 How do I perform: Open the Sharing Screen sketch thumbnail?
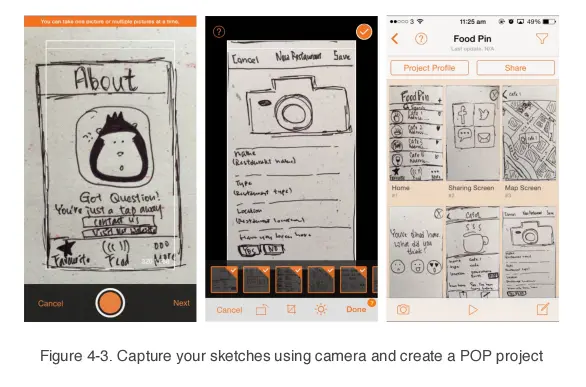(473, 133)
